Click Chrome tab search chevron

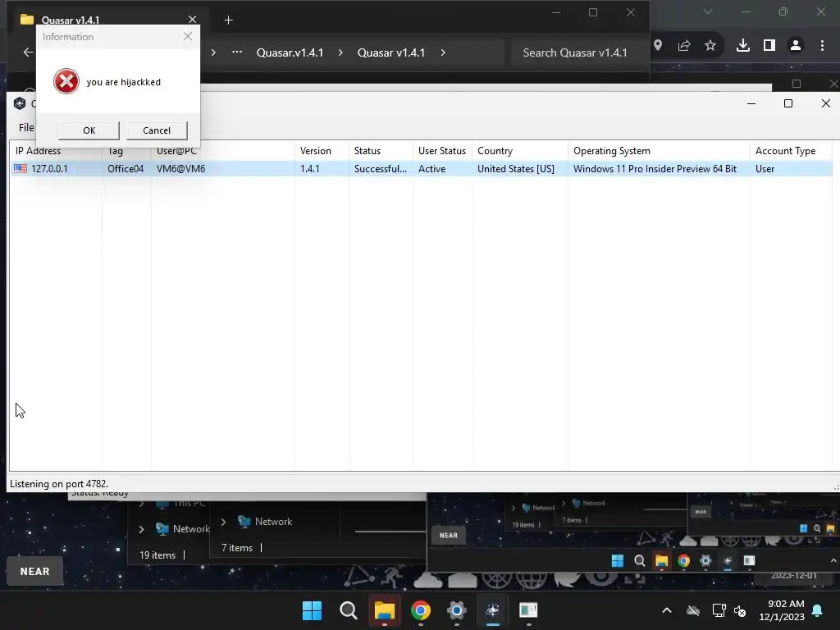(x=708, y=11)
